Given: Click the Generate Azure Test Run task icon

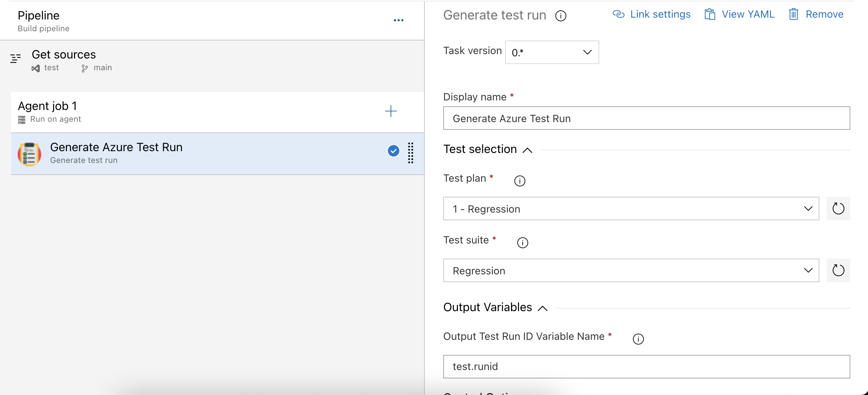Looking at the screenshot, I should tap(29, 154).
